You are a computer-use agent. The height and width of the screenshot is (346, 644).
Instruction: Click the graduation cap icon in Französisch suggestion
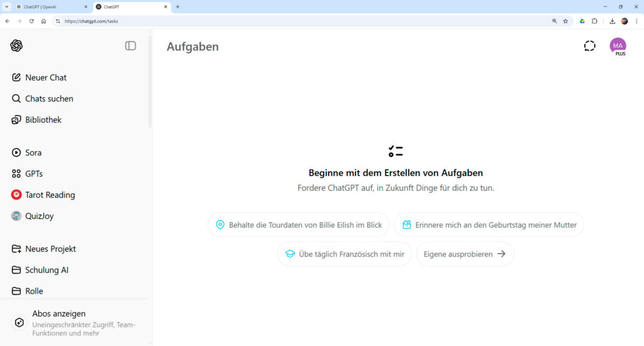point(290,254)
